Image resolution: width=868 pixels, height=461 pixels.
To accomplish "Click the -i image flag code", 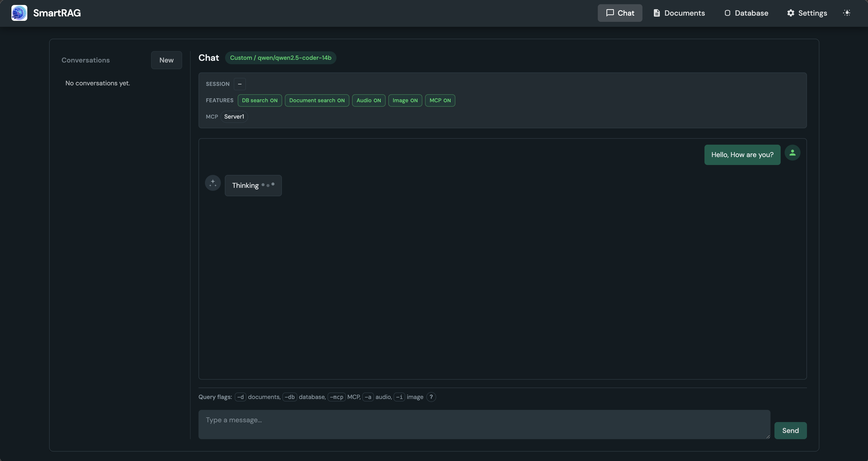I will tap(399, 397).
